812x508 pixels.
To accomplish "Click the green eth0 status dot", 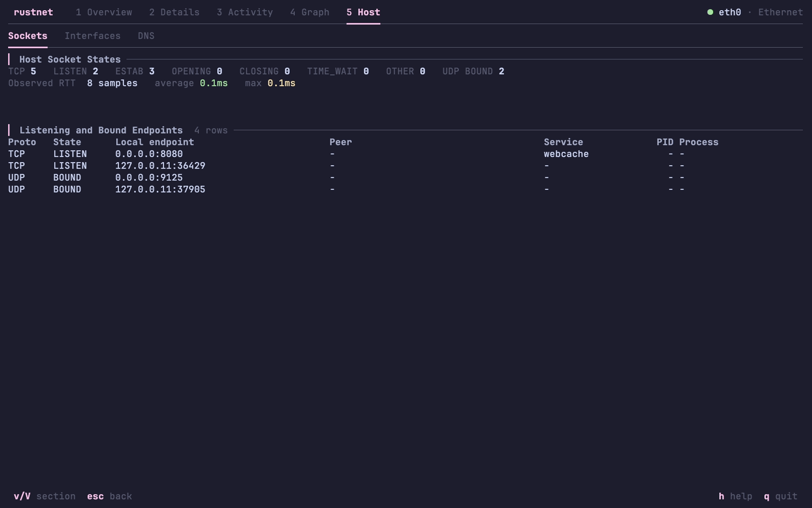I will [710, 12].
